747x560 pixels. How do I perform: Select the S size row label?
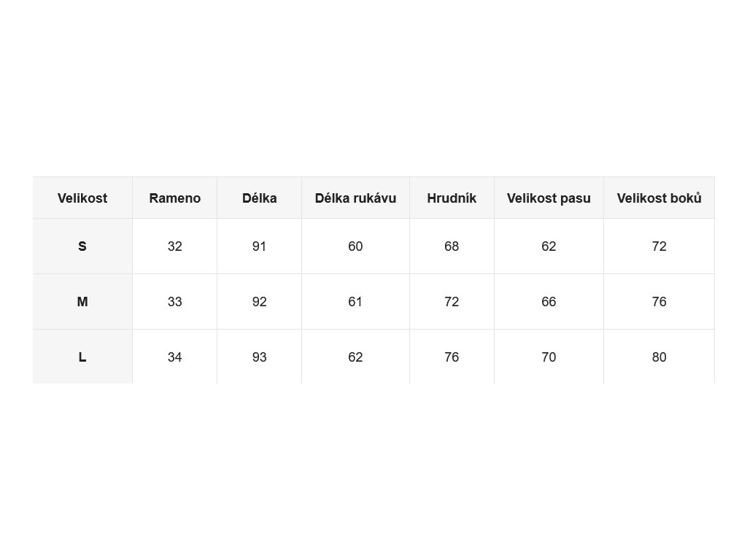point(82,246)
